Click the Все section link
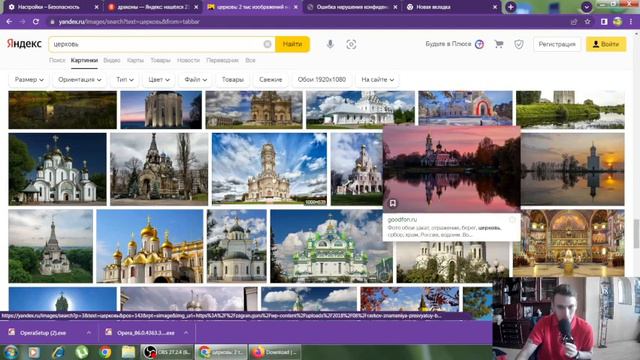Screen dimensions: 640x360 coord(250,60)
